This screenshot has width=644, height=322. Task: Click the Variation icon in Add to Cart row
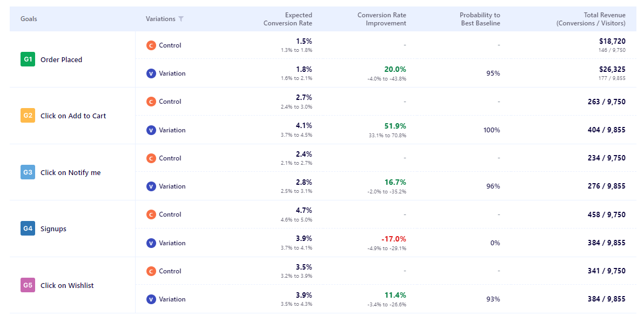click(151, 130)
